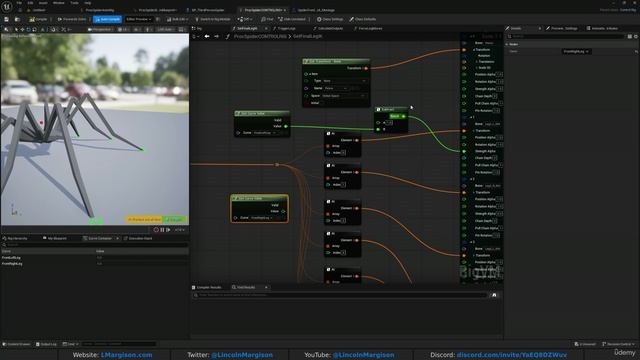Image resolution: width=640 pixels, height=360 pixels.
Task: Open the Edit menu
Action: click(30, 3)
